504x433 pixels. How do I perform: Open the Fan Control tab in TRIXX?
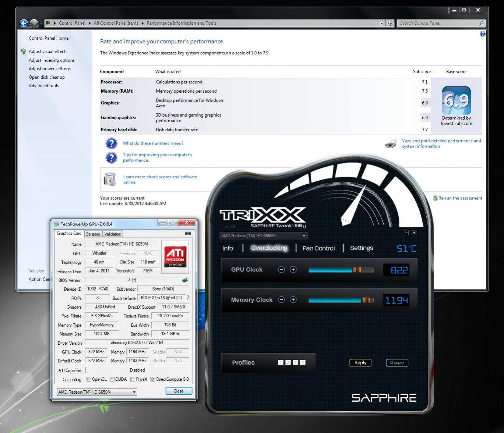pos(319,248)
